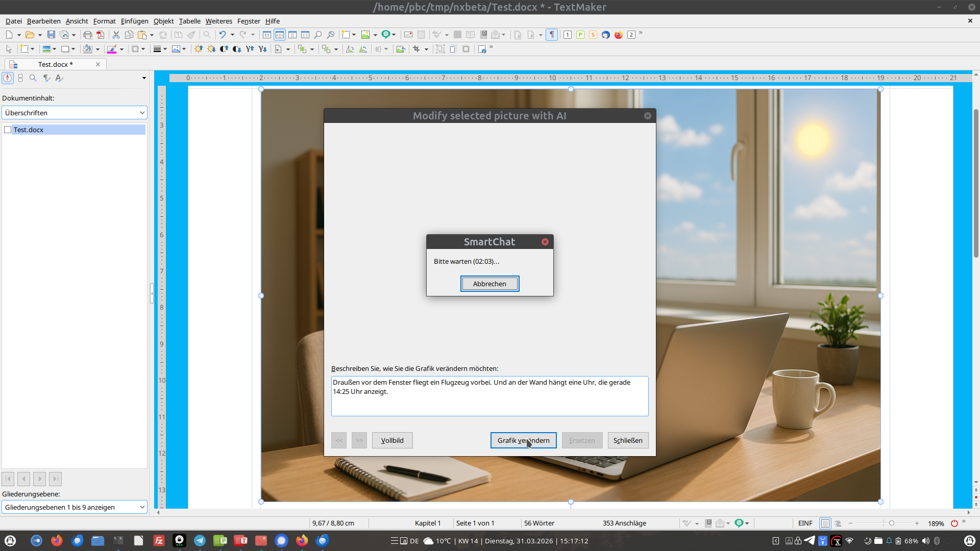980x551 pixels.
Task: Increase picture contrast
Action: (x=224, y=49)
